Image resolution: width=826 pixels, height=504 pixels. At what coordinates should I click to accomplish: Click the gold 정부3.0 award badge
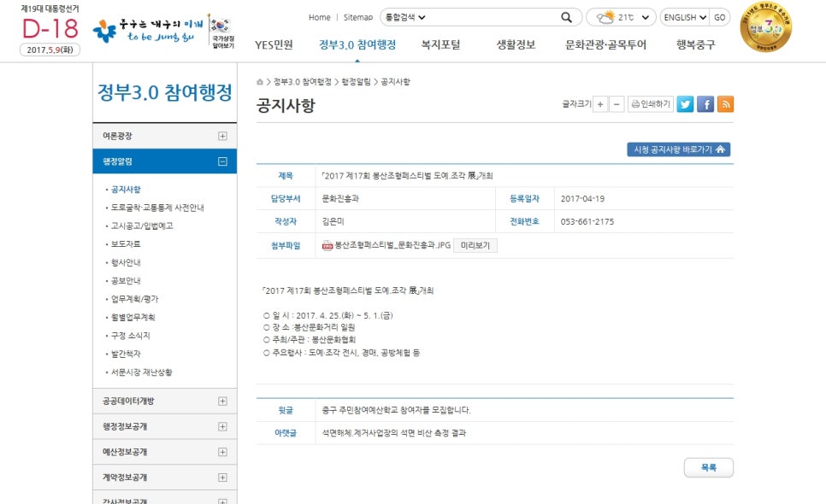click(x=765, y=26)
